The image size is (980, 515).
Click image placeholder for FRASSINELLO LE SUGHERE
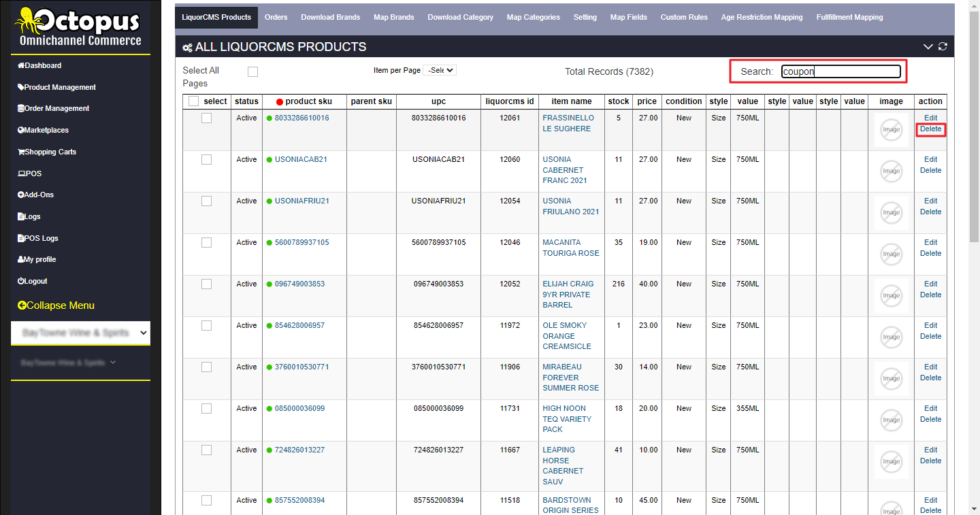[891, 129]
